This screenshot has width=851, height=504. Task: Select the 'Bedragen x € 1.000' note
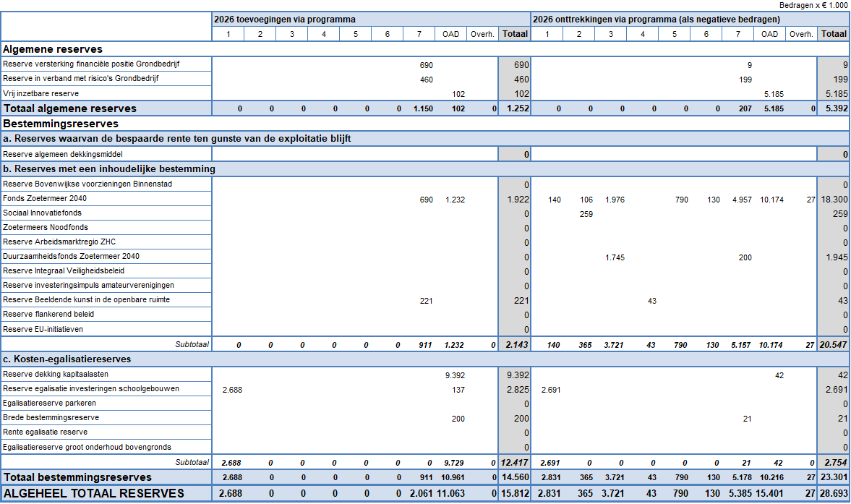(814, 5)
